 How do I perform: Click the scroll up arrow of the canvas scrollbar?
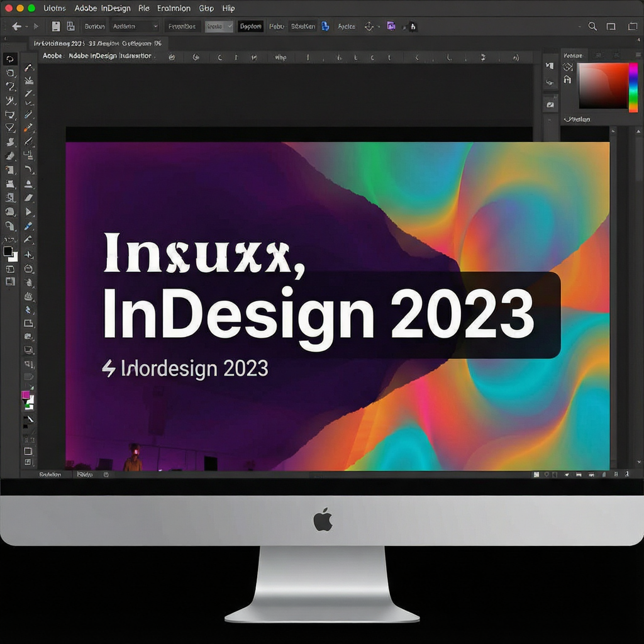639,131
